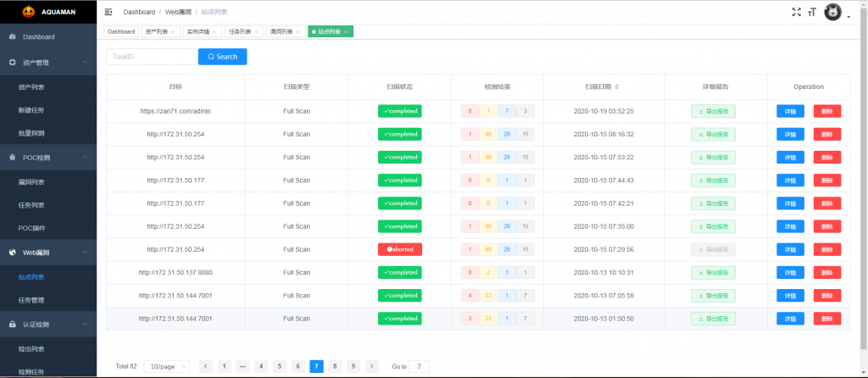Click the AQUAMAN pumpkin logo
The width and height of the screenshot is (868, 378).
(28, 11)
